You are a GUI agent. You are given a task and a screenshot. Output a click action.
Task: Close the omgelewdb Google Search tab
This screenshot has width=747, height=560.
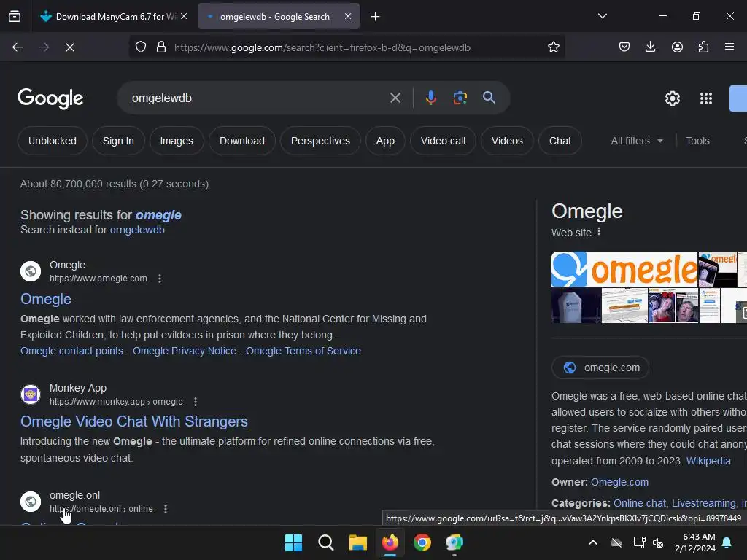tap(348, 17)
